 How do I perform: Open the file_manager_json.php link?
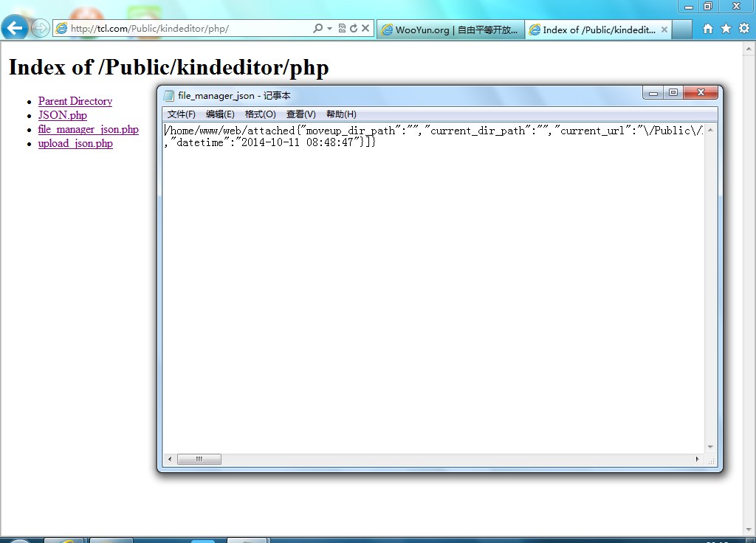(89, 130)
